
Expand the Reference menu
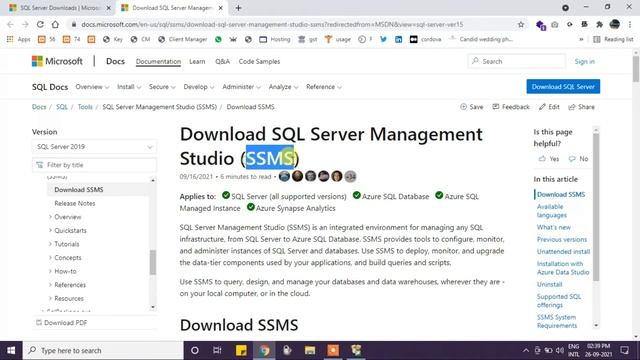click(x=324, y=87)
